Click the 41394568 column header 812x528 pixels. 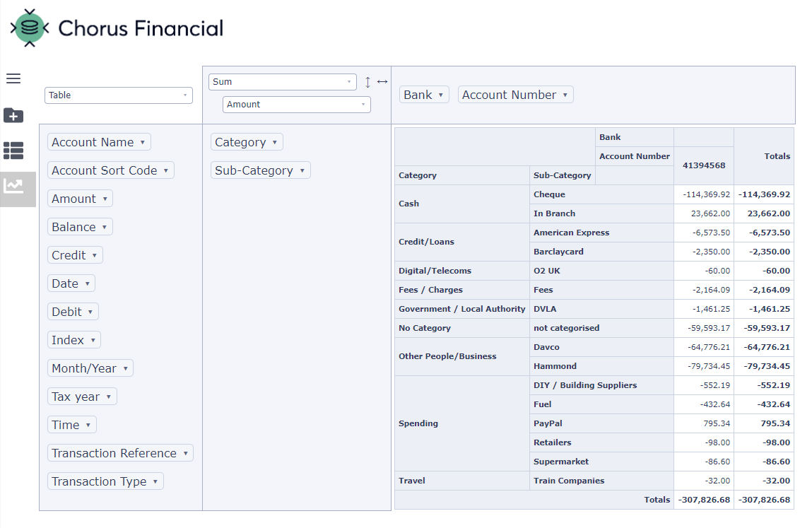tap(703, 165)
